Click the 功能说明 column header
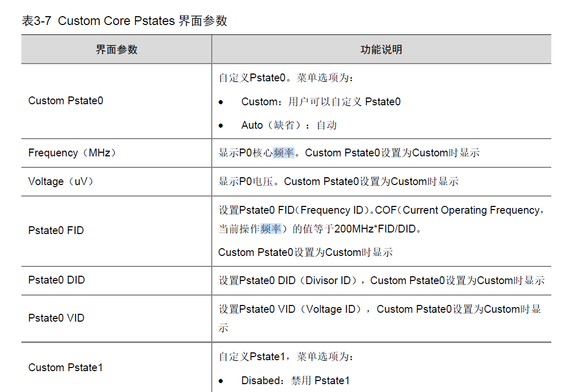Image resolution: width=580 pixels, height=392 pixels. coord(381,50)
